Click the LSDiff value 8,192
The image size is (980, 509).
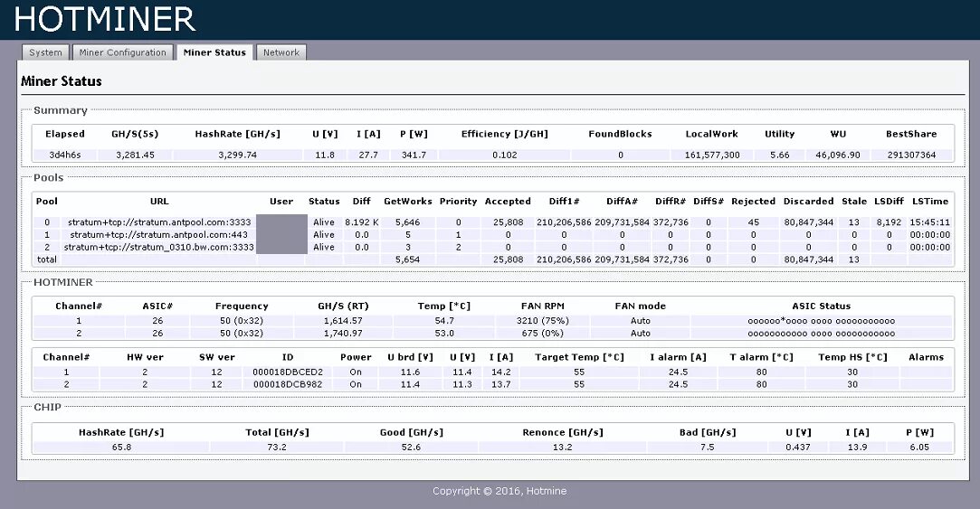click(889, 222)
